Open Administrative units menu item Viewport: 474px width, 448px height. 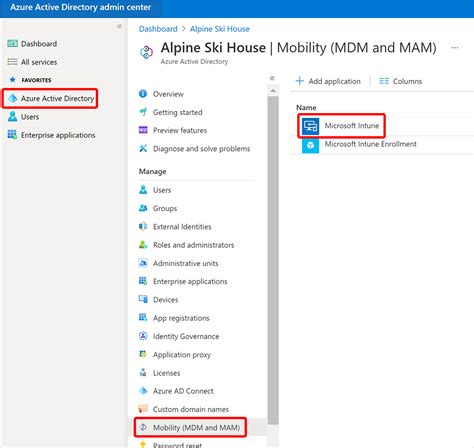(186, 263)
